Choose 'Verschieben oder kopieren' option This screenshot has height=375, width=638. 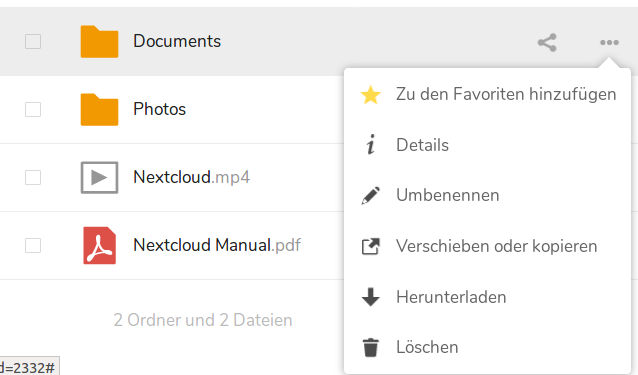pos(487,246)
